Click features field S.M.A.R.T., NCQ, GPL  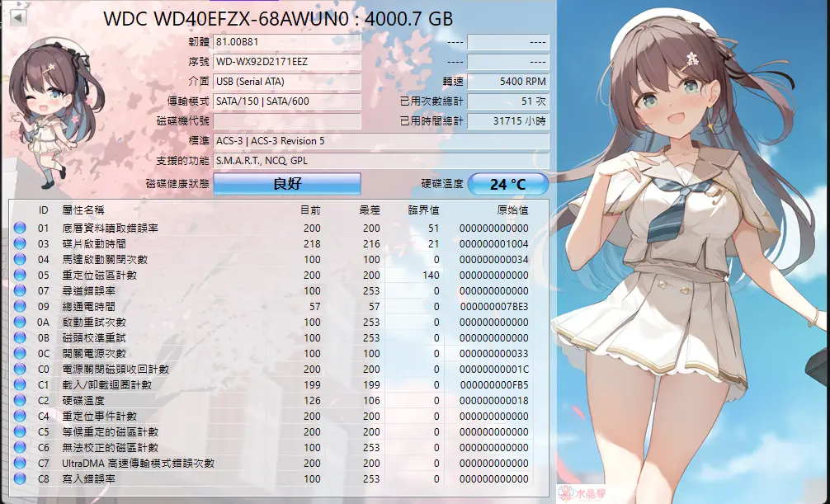381,160
